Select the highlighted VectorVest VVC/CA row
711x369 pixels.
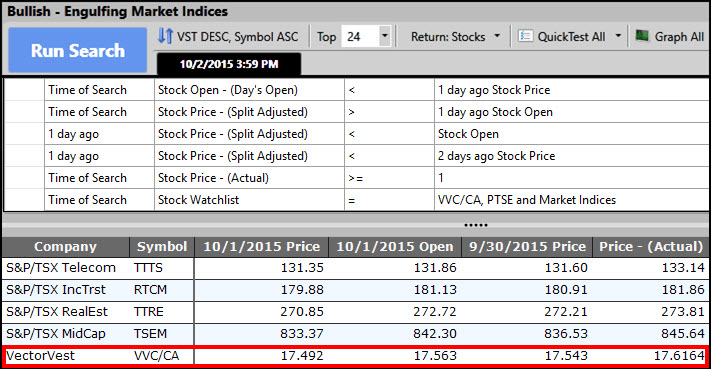(356, 356)
